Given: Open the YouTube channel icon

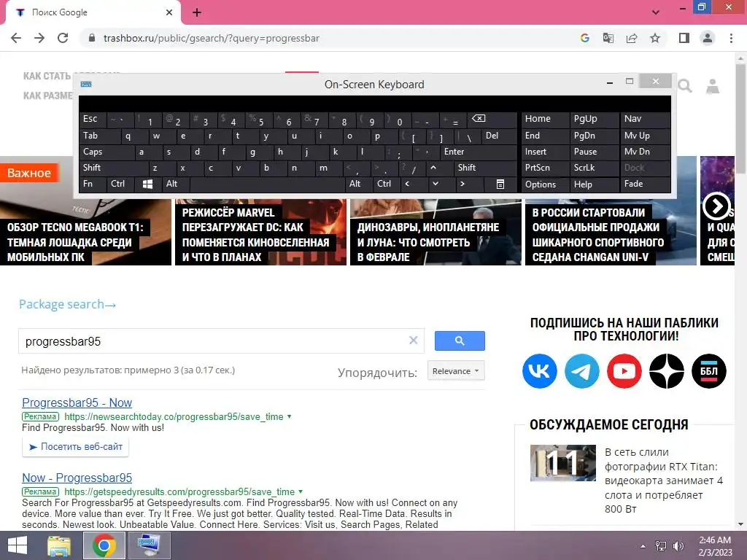Looking at the screenshot, I should pos(624,371).
